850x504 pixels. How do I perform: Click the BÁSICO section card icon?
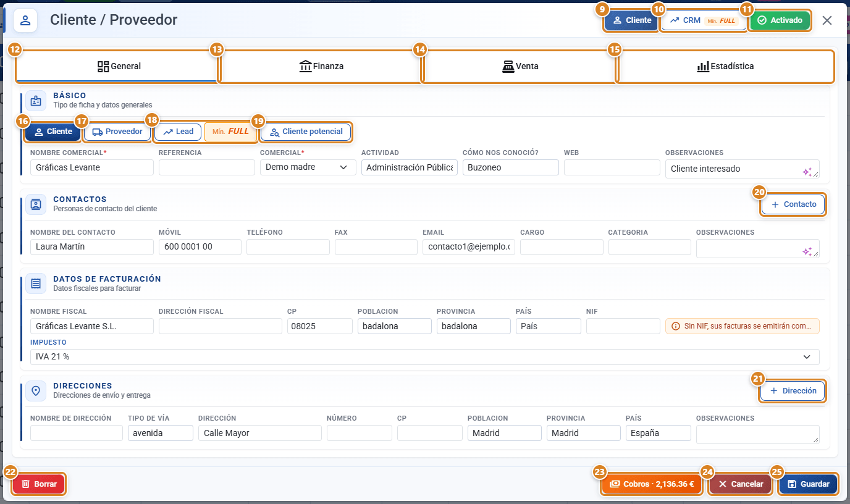click(36, 101)
